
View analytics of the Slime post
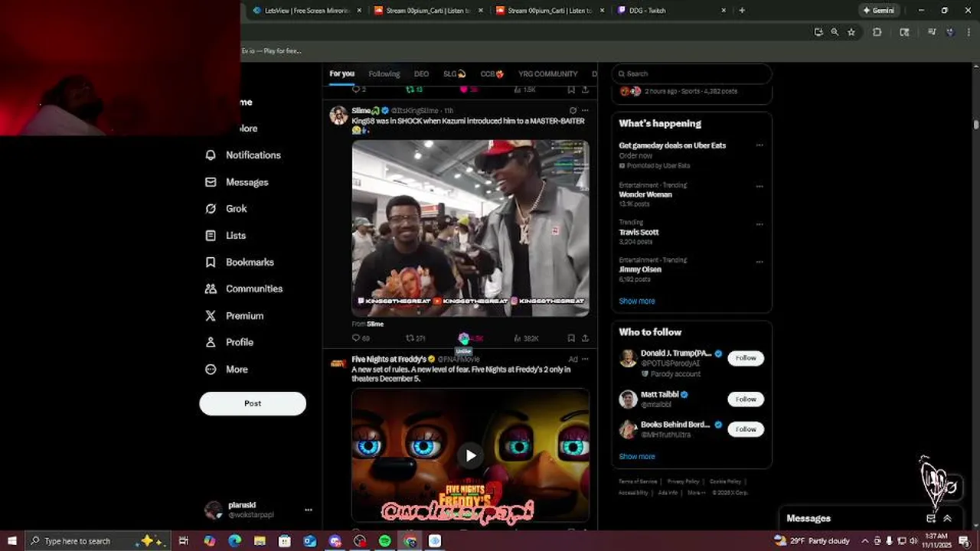coord(526,338)
